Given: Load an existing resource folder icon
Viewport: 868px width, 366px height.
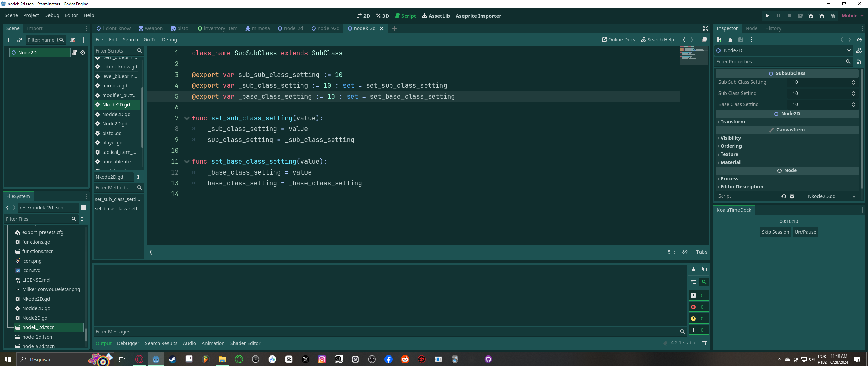Looking at the screenshot, I should (x=730, y=40).
